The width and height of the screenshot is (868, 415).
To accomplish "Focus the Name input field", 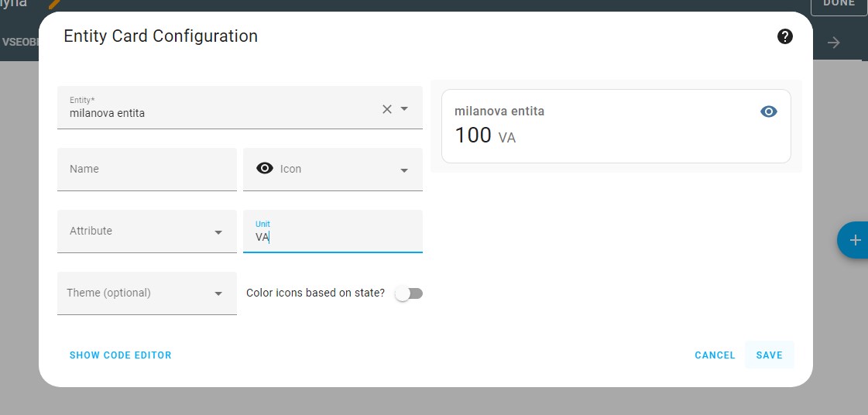I will (x=147, y=170).
